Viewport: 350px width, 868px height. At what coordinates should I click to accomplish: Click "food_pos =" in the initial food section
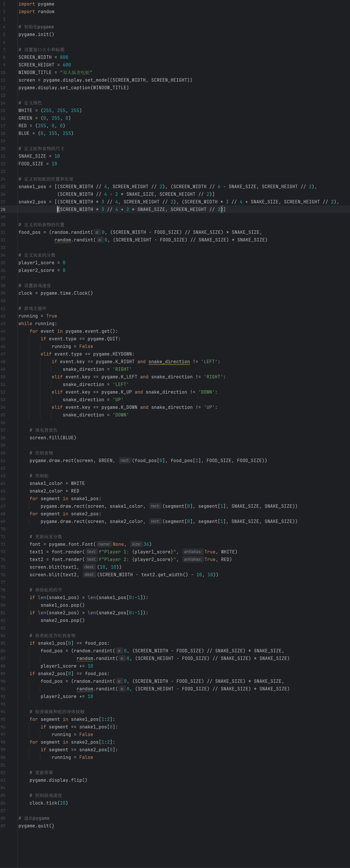pos(32,232)
